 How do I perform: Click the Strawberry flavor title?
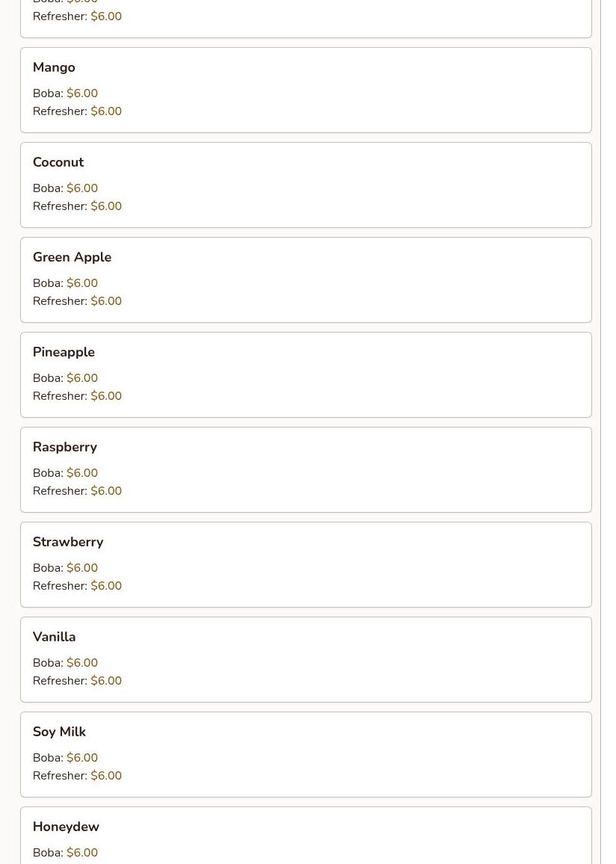(x=68, y=542)
